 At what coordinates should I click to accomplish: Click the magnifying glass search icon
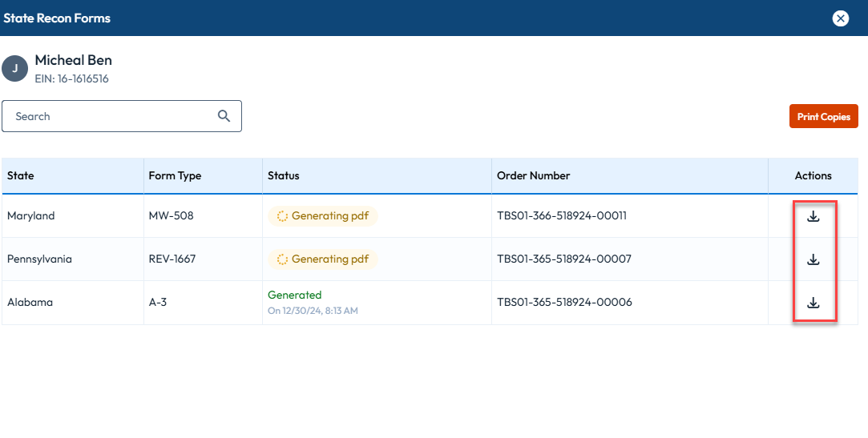[x=224, y=116]
